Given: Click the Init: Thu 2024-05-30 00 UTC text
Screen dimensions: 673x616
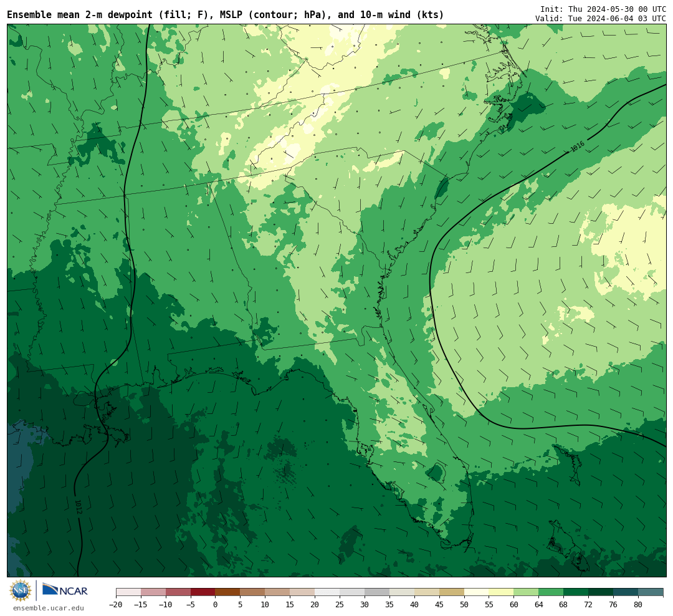Looking at the screenshot, I should 603,9.
